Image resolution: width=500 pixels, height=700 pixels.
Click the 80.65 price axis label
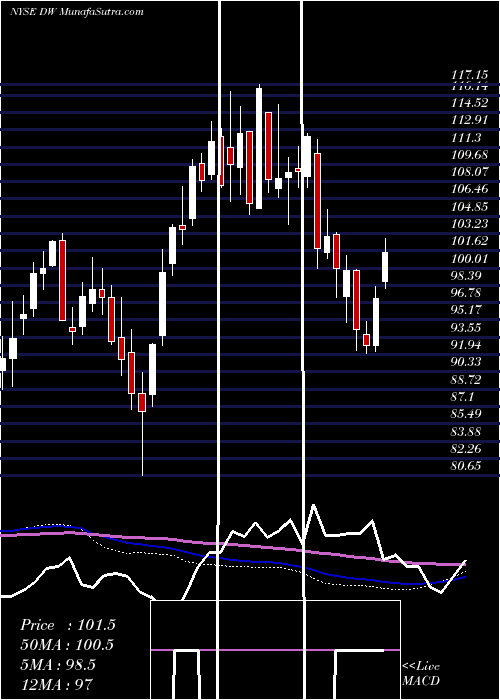(466, 466)
